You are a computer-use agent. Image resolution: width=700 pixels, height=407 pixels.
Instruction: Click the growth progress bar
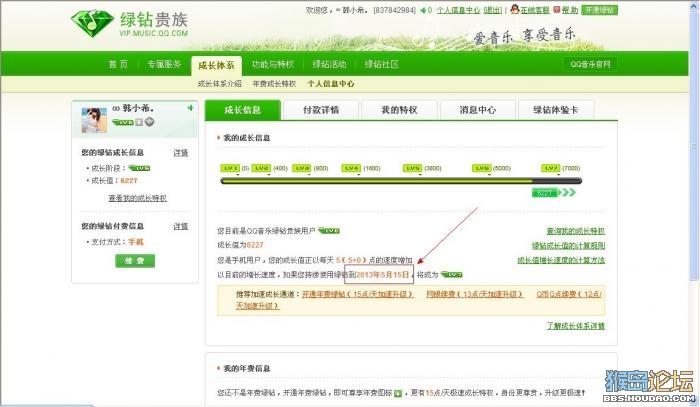(x=401, y=181)
